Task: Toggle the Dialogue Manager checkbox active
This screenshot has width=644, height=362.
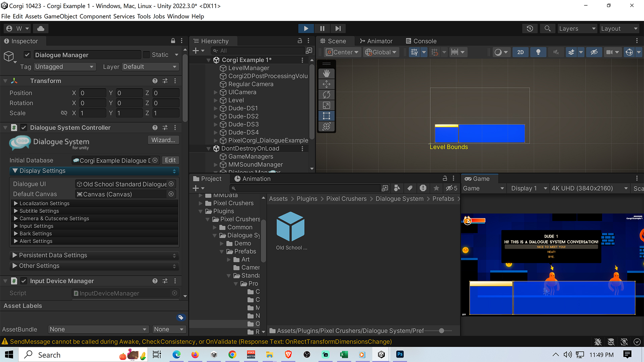Action: [28, 54]
